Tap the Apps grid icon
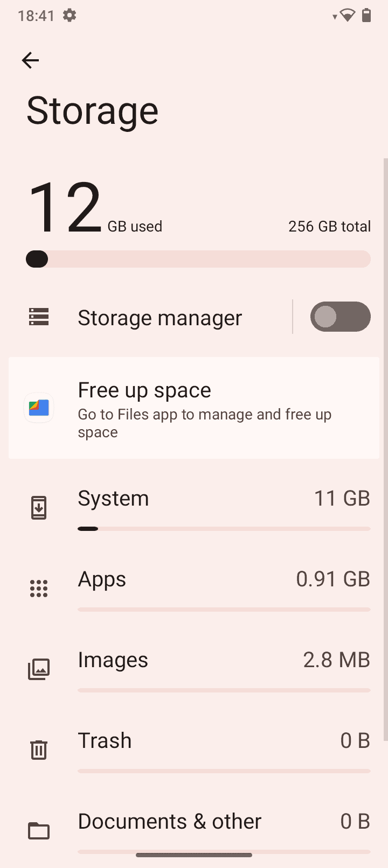 click(x=39, y=589)
